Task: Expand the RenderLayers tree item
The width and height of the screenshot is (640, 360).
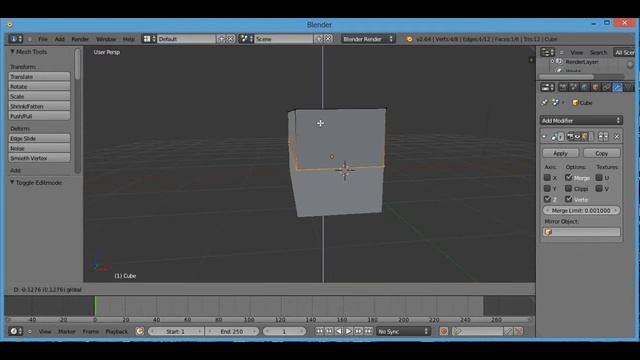Action: 552,62
